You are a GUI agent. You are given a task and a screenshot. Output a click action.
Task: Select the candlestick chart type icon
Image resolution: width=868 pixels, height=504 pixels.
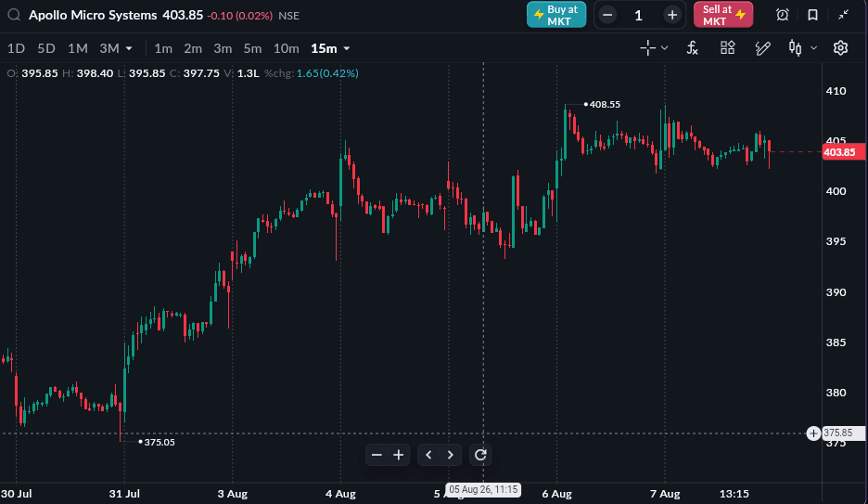point(795,48)
